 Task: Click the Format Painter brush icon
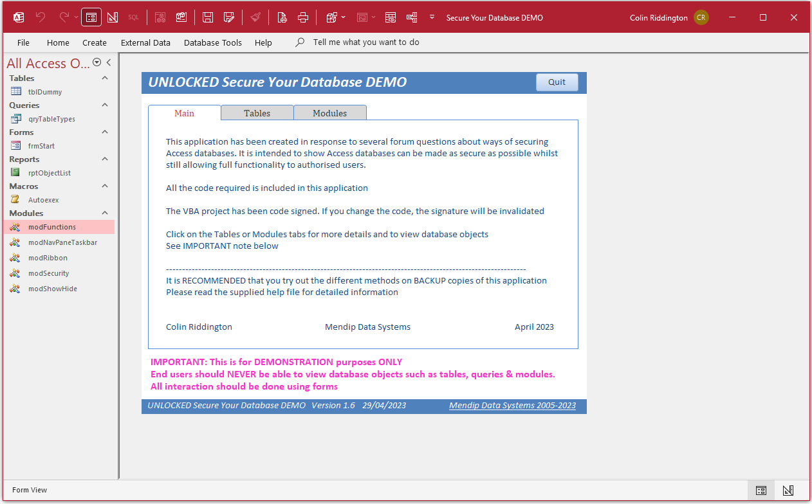(x=255, y=17)
